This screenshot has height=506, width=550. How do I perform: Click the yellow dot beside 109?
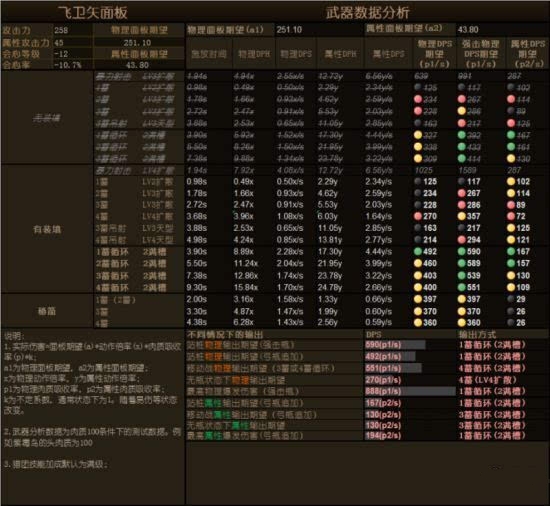pos(511,287)
